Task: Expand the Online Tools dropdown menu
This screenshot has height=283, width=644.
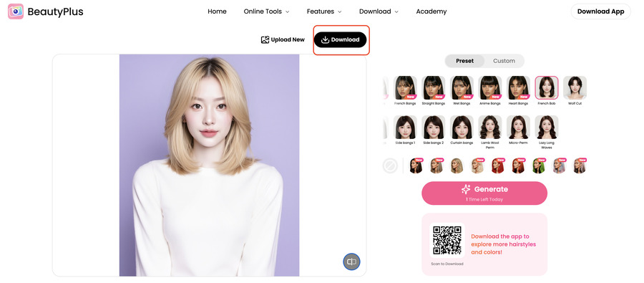Action: (x=266, y=11)
